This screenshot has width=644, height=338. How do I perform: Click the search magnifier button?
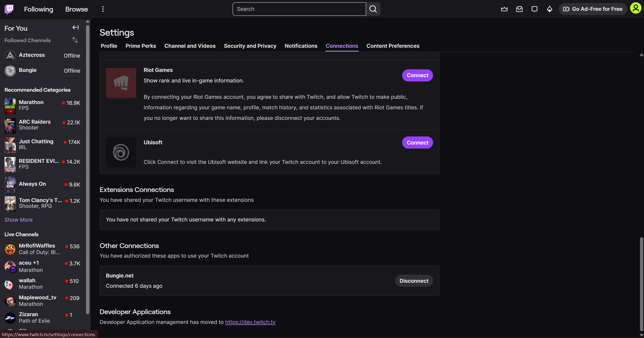[373, 9]
